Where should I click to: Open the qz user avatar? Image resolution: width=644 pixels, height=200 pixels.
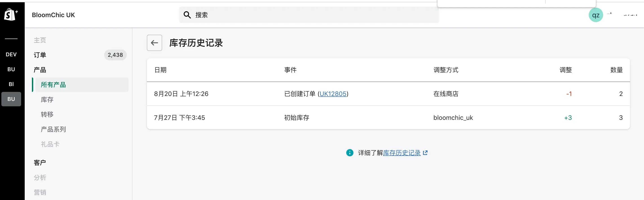coord(595,15)
